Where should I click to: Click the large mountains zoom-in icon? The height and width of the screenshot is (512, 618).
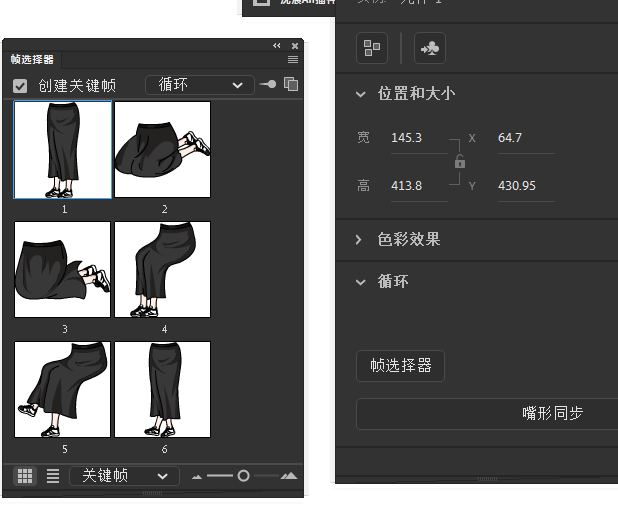[x=289, y=476]
